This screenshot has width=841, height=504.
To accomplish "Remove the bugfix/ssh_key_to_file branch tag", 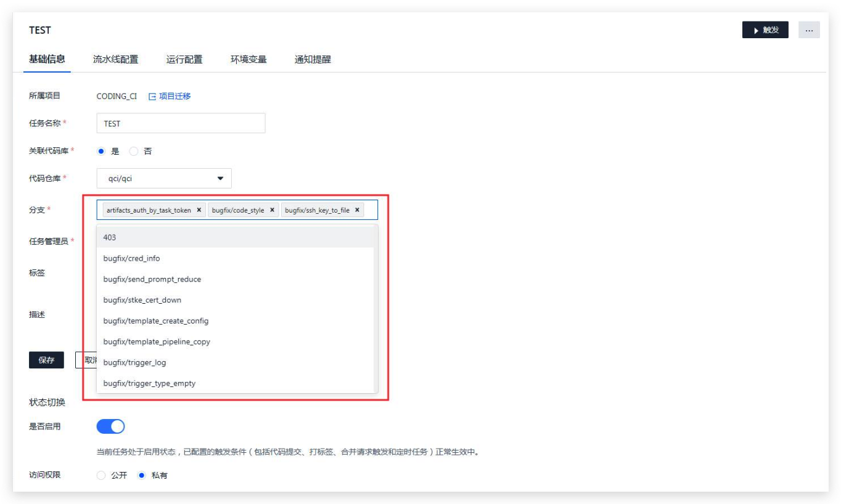I will point(357,210).
